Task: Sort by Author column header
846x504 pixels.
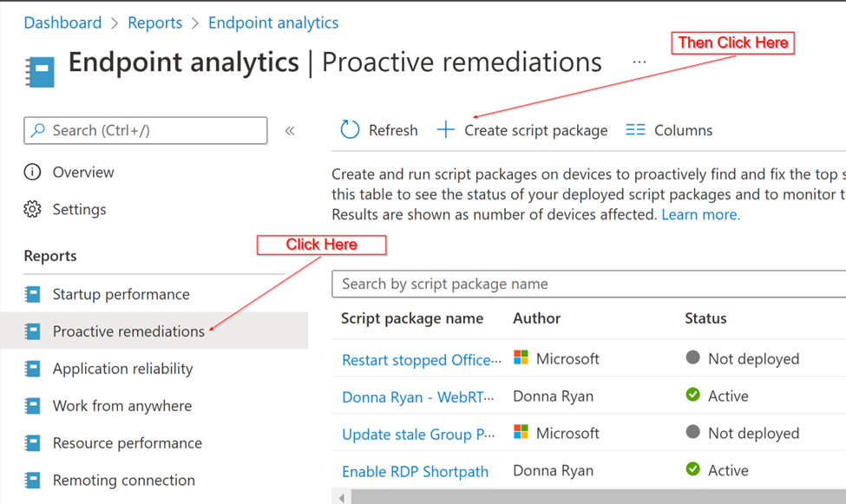Action: [537, 318]
